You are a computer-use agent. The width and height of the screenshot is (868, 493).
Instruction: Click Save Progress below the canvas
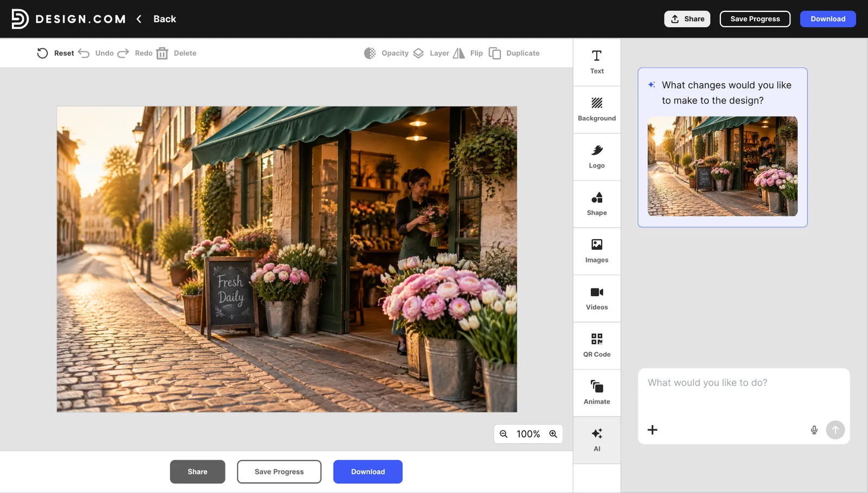pyautogui.click(x=279, y=472)
